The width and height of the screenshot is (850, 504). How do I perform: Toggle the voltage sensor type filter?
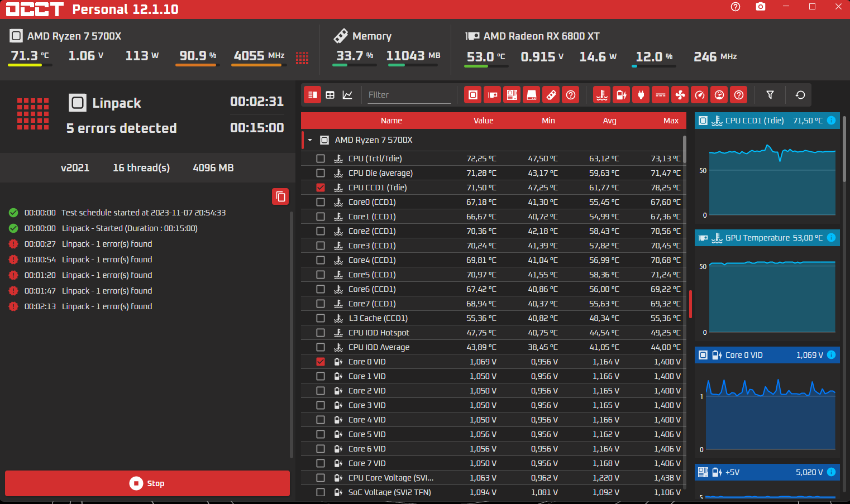coord(622,95)
